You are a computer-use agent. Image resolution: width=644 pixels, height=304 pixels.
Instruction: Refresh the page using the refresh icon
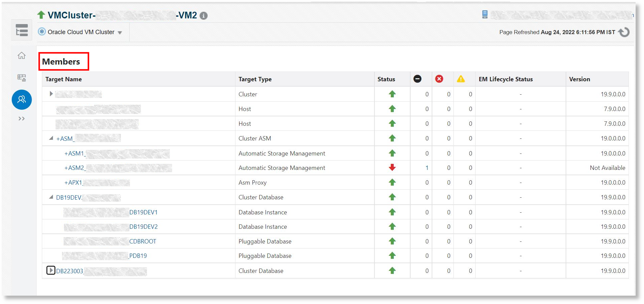(624, 32)
